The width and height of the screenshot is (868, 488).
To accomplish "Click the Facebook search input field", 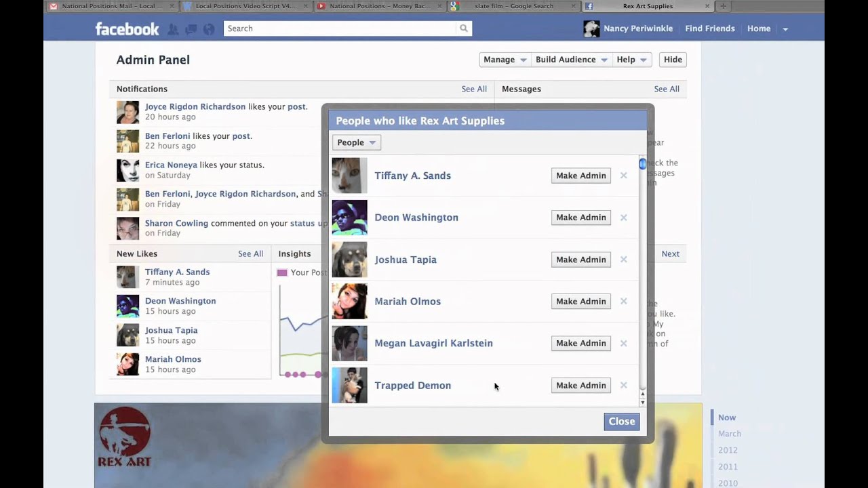I will pos(340,28).
